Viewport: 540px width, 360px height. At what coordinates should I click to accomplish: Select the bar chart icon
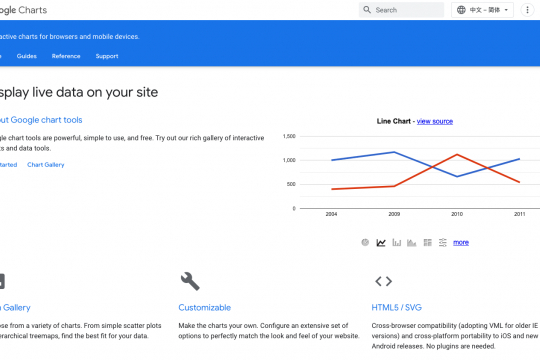tap(396, 243)
